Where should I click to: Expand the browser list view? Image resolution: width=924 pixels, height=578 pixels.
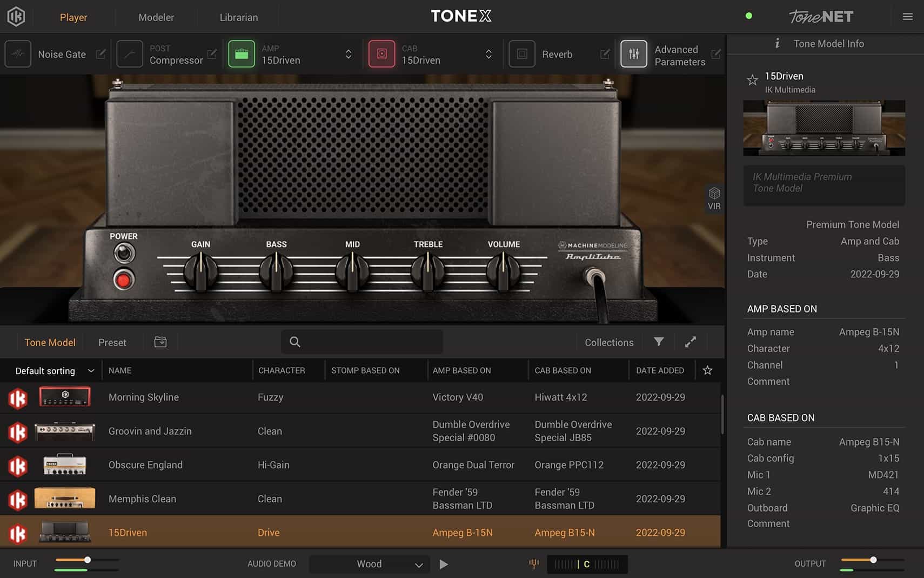click(691, 342)
